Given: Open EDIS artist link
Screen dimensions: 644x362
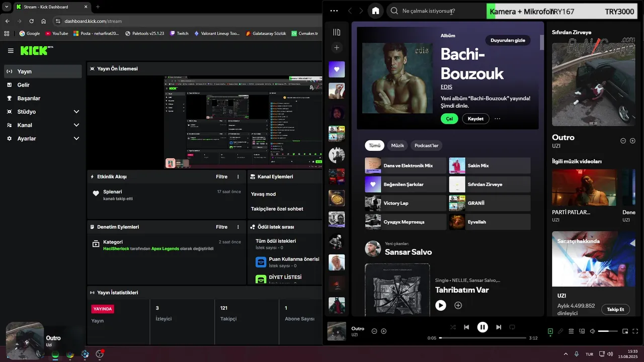Looking at the screenshot, I should [x=446, y=87].
